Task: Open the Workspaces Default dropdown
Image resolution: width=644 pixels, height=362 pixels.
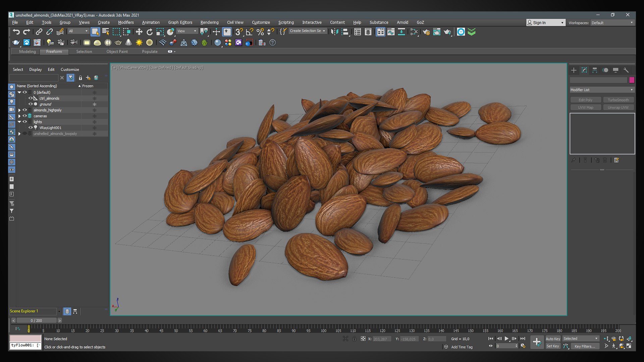Action: tap(612, 23)
